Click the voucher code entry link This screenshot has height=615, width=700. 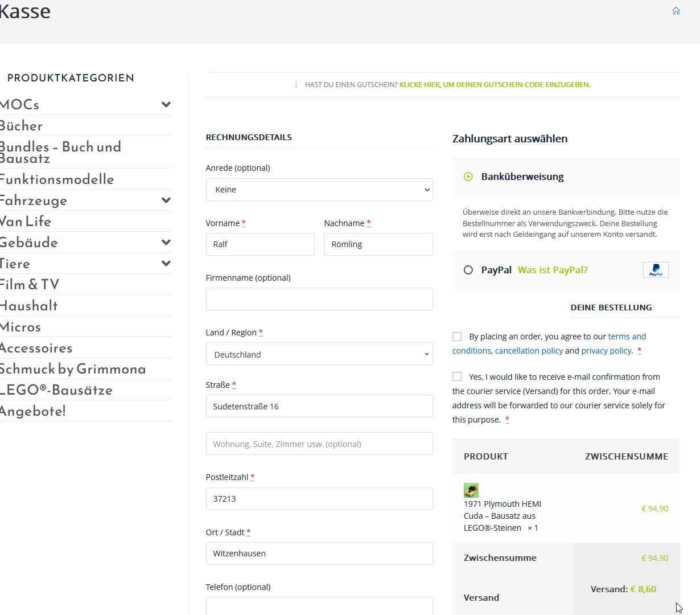tap(495, 85)
